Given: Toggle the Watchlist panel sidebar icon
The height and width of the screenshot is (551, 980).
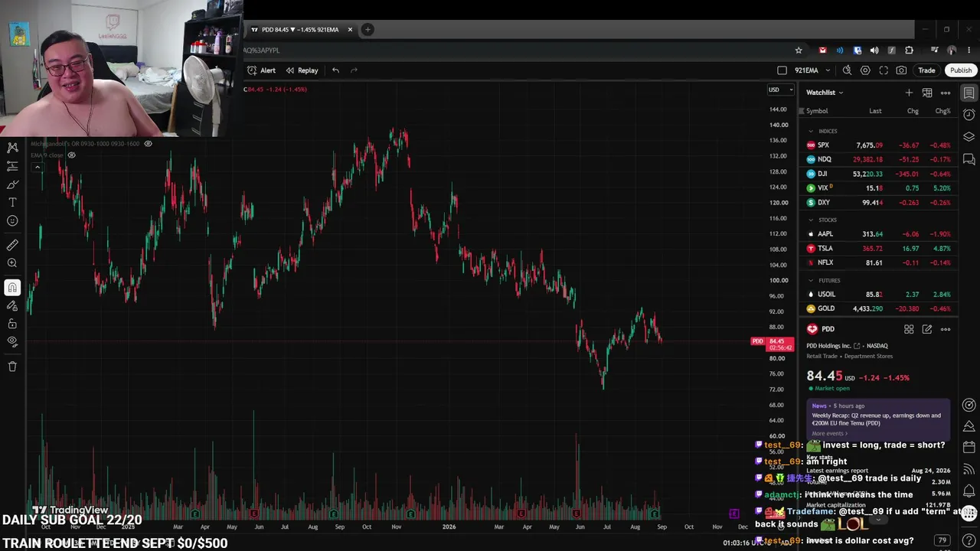Looking at the screenshot, I should click(x=969, y=93).
